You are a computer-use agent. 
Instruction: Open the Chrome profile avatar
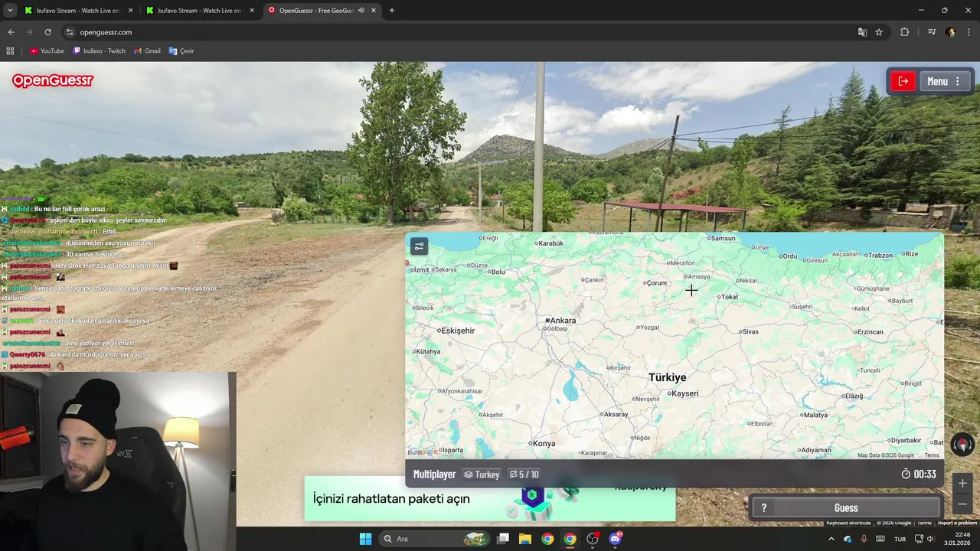(x=950, y=32)
